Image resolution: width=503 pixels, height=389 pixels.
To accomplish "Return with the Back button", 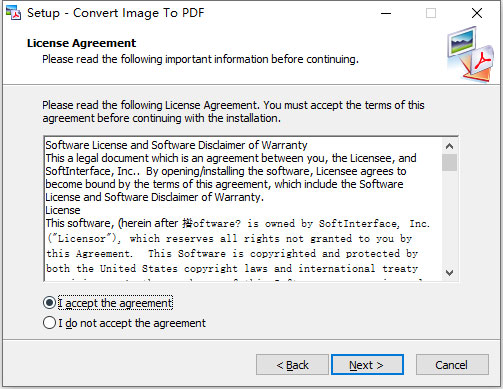I will click(292, 365).
